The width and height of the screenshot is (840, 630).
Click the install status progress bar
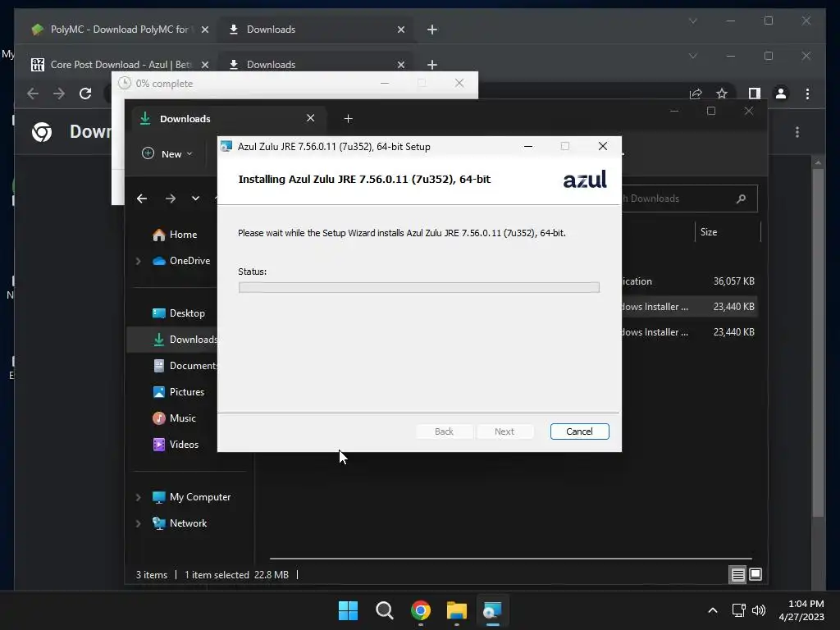tap(419, 288)
